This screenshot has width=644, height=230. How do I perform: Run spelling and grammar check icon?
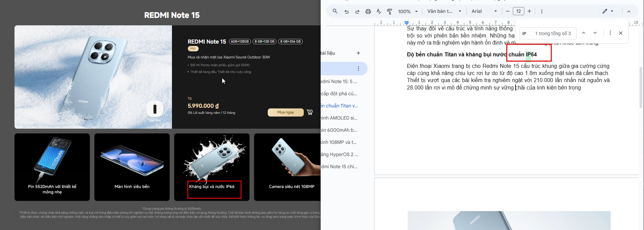379,11
